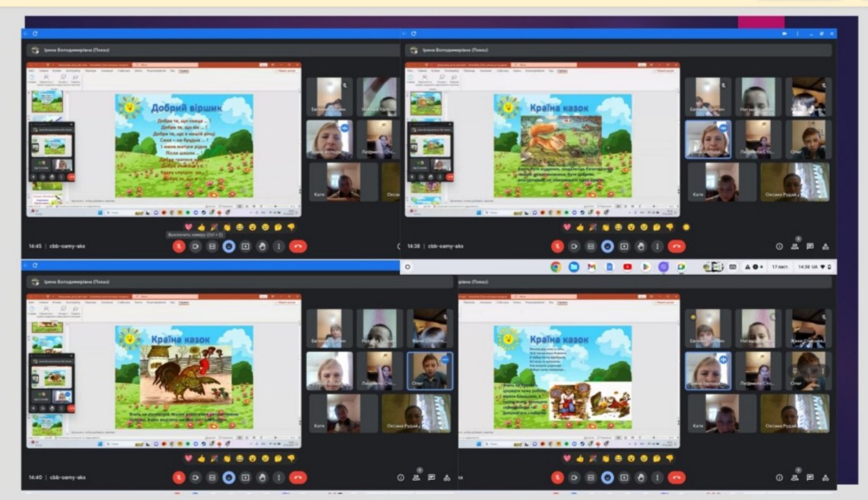Open meeting details in the 14:38 call
Image resolution: width=868 pixels, height=500 pixels.
[779, 246]
